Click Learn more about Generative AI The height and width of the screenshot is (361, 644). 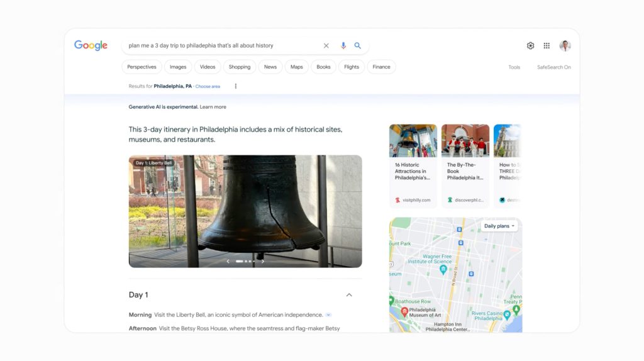(213, 107)
